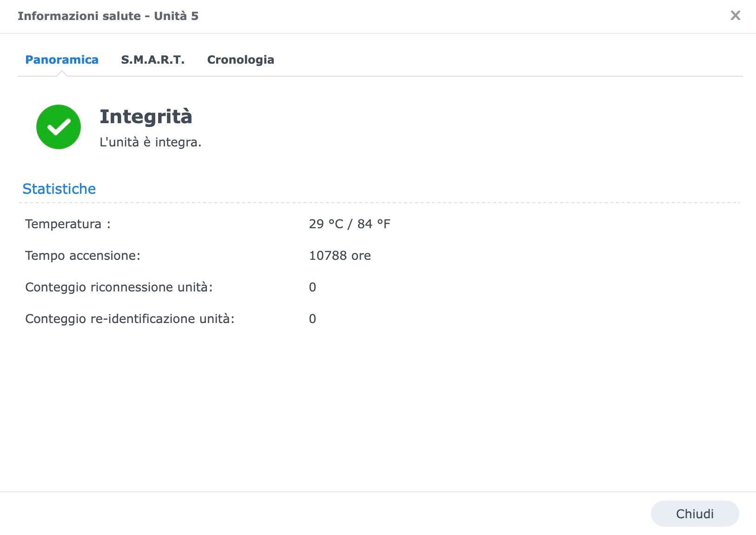756x535 pixels.
Task: Click the Tempo accensione label
Action: (83, 256)
